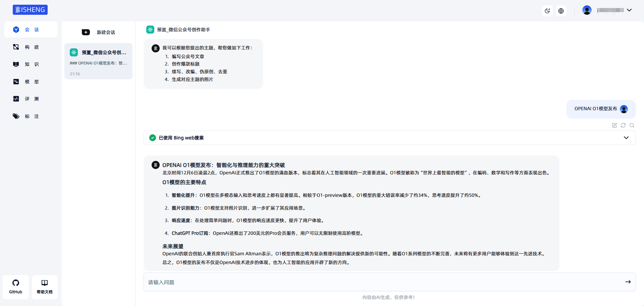Click the user avatar in header
The image size is (644, 306).
pos(587,10)
